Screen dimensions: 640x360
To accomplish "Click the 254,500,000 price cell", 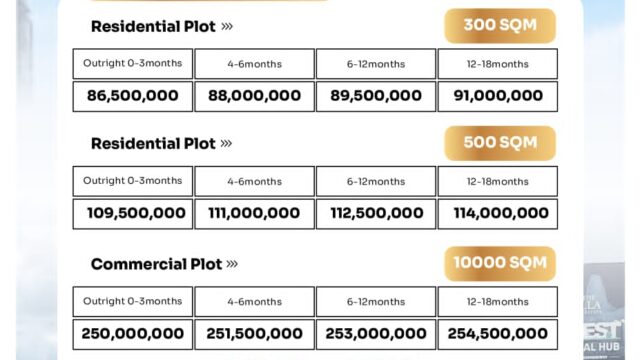I will pyautogui.click(x=498, y=334).
